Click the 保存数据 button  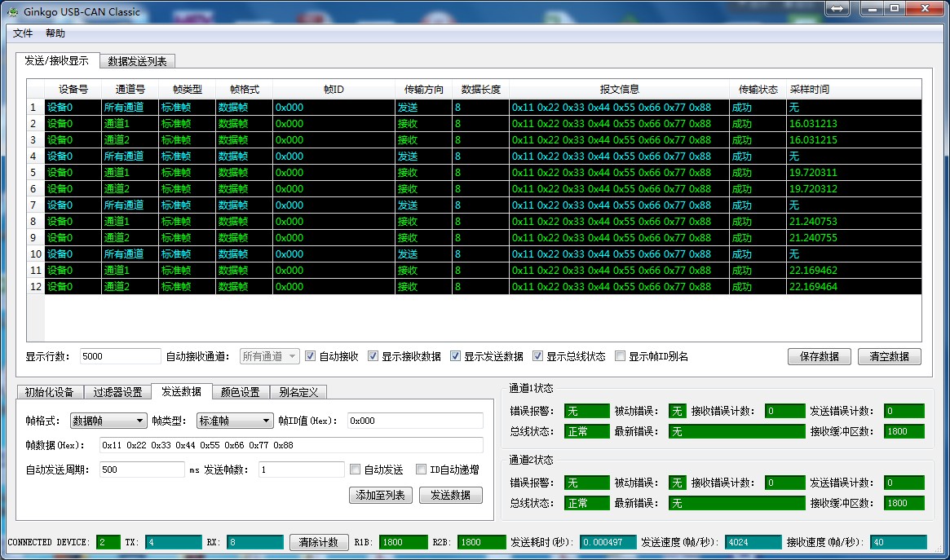819,355
